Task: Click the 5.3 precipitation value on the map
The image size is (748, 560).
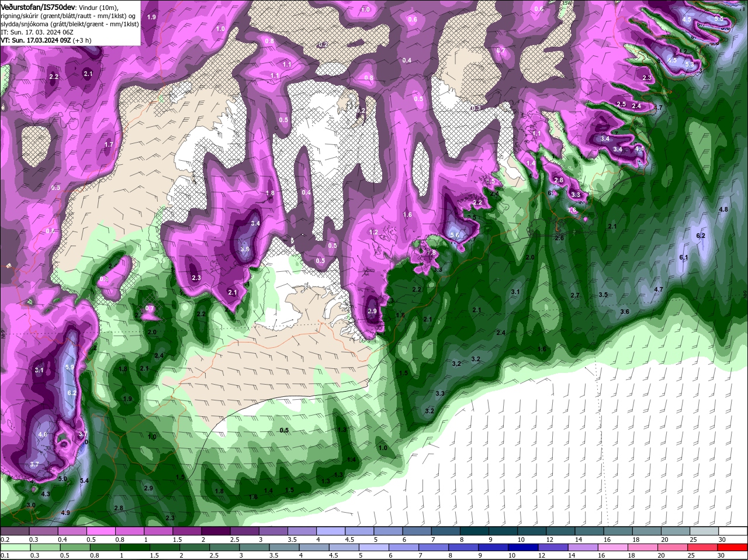Action: click(690, 64)
